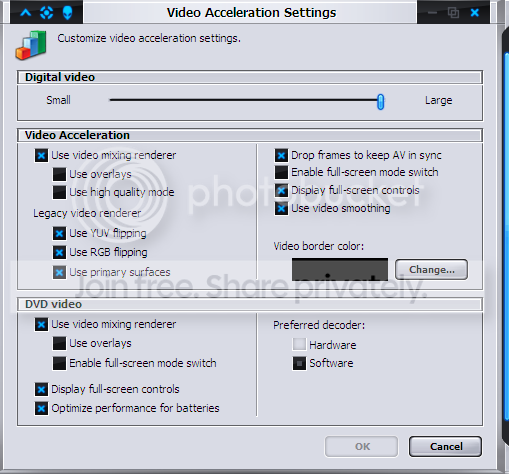The image size is (509, 474).
Task: Enable full-screen mode switch under Video Acceleration
Action: tap(281, 172)
